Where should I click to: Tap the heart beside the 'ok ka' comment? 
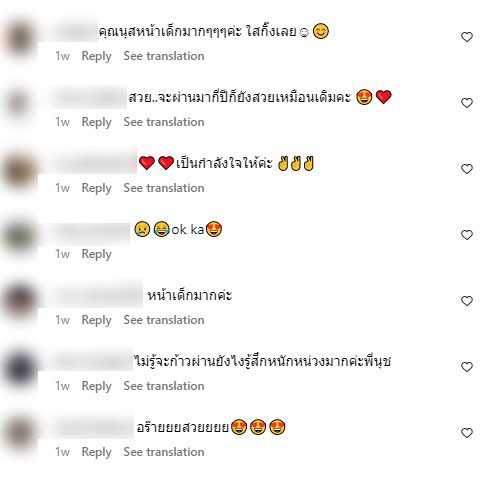click(x=467, y=235)
